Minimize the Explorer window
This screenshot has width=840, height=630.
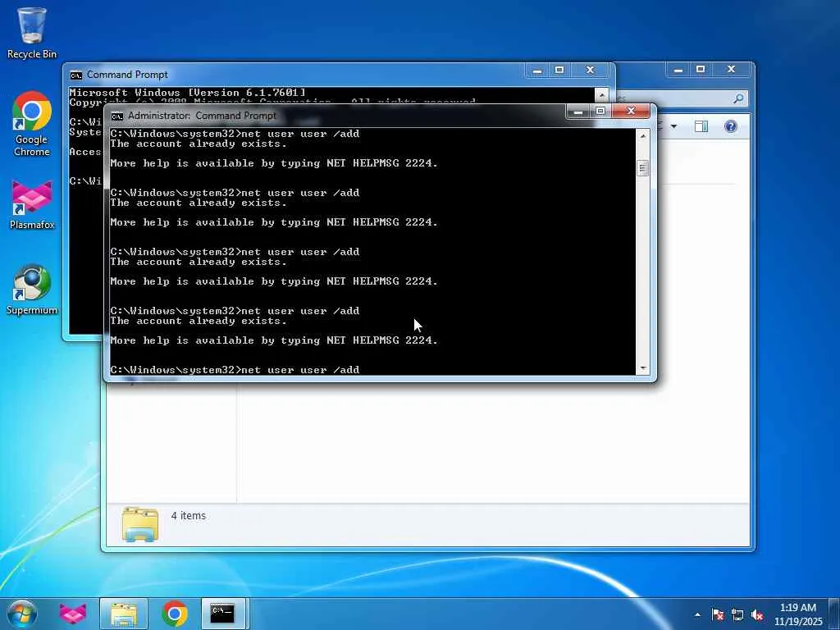click(678, 70)
